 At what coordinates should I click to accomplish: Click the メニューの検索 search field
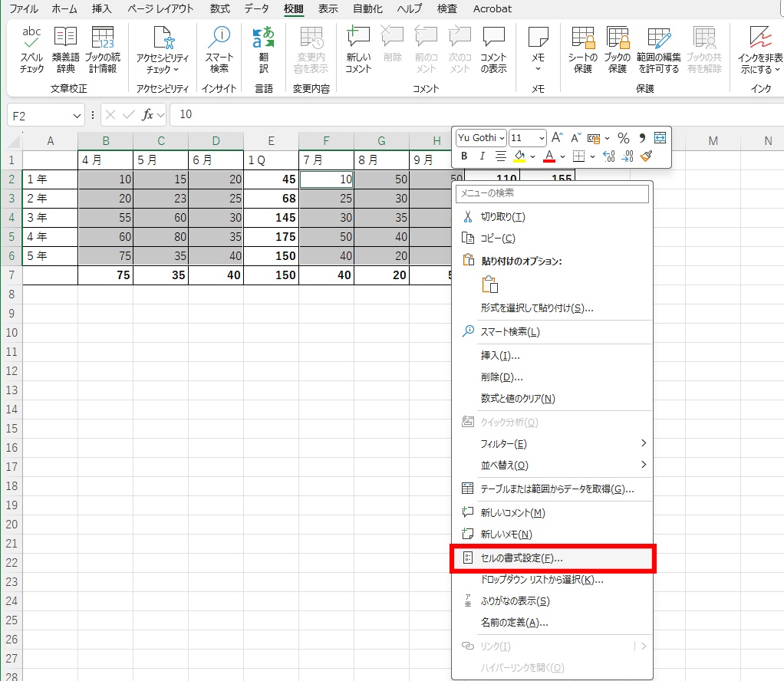552,193
